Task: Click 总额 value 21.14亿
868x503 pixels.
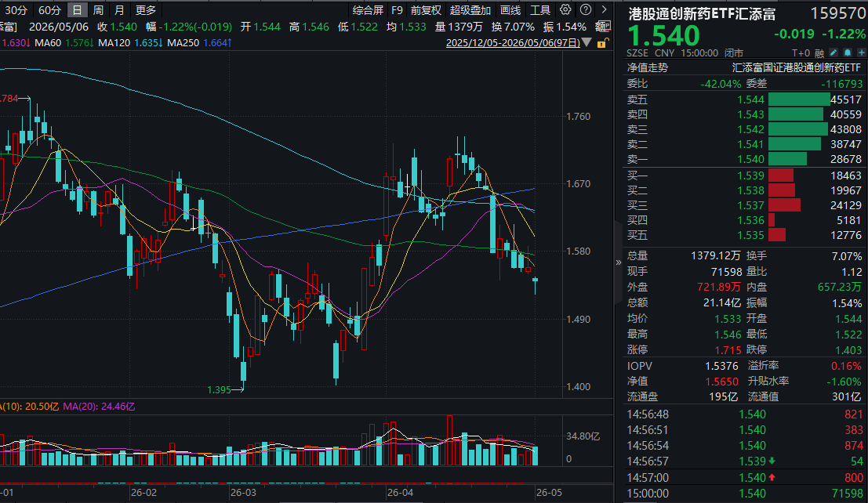Action: [722, 302]
